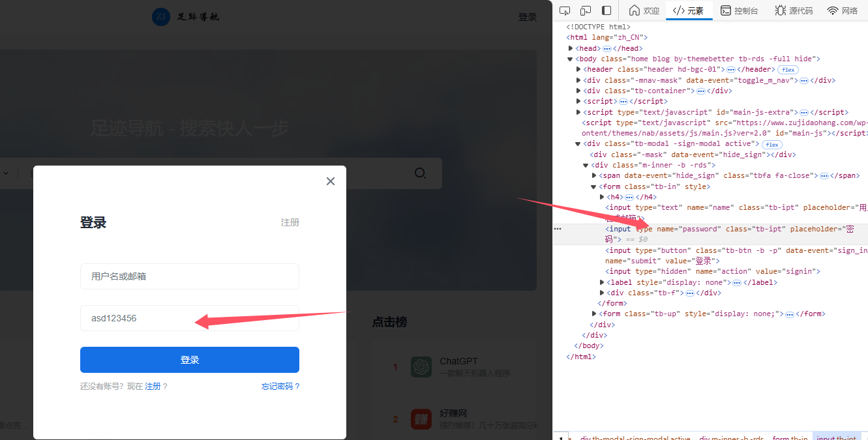Screen dimensions: 868x440
Task: Click ellipsis badge in tb-container div row
Action: coord(700,91)
